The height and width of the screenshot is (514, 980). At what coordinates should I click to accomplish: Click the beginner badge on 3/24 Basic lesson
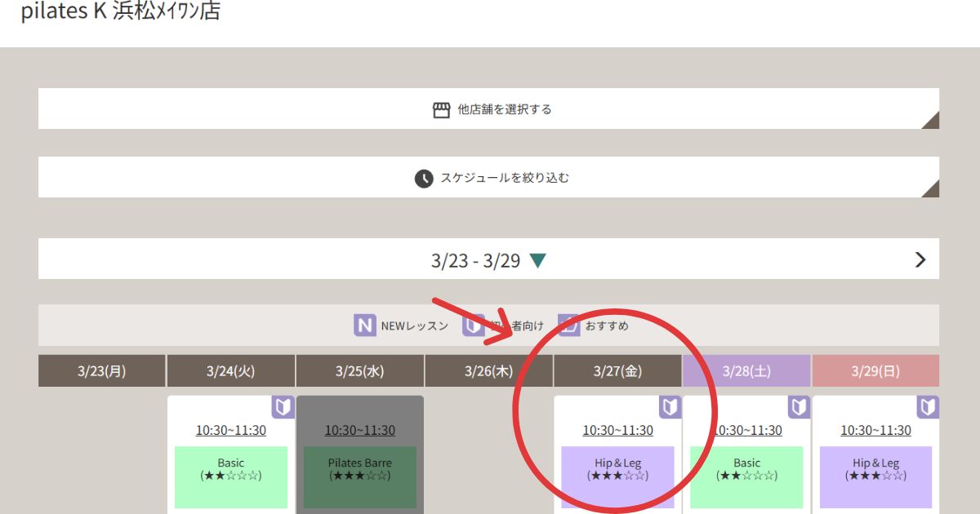283,407
